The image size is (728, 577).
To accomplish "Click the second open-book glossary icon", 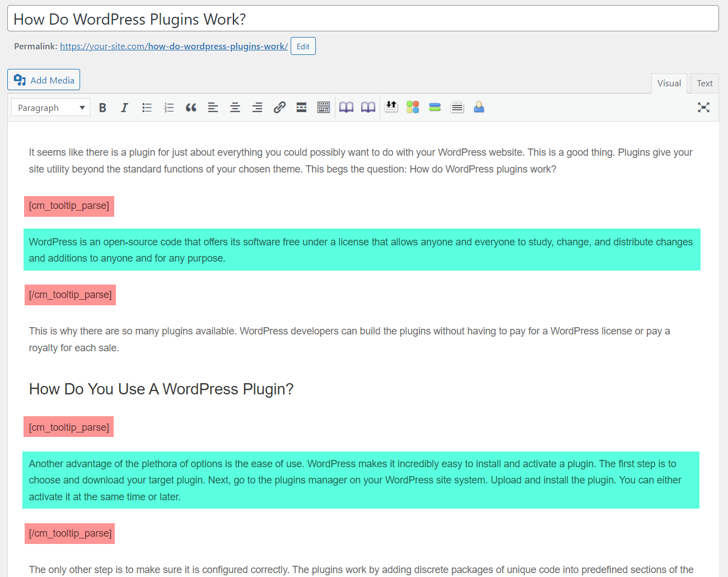I will [x=368, y=108].
